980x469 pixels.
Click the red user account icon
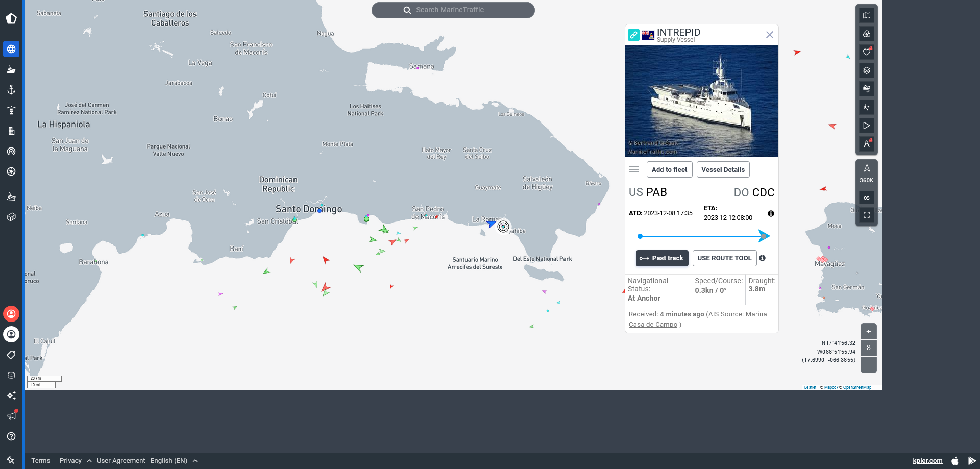(11, 314)
